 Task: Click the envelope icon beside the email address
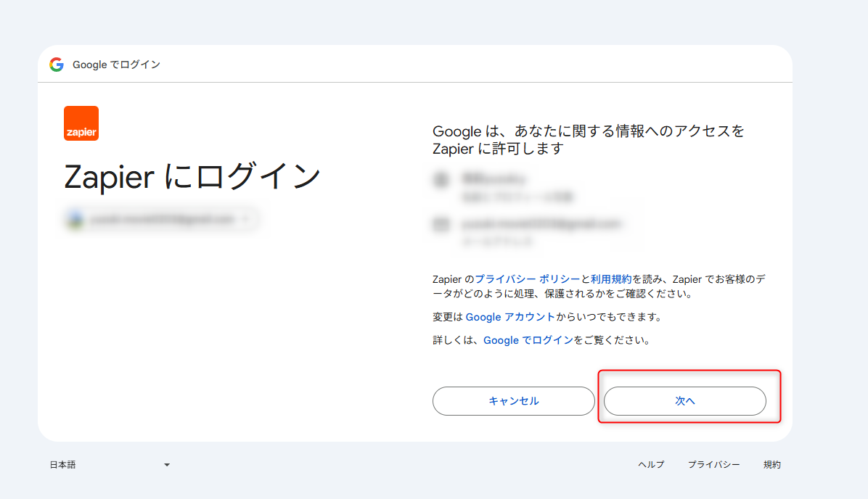441,225
